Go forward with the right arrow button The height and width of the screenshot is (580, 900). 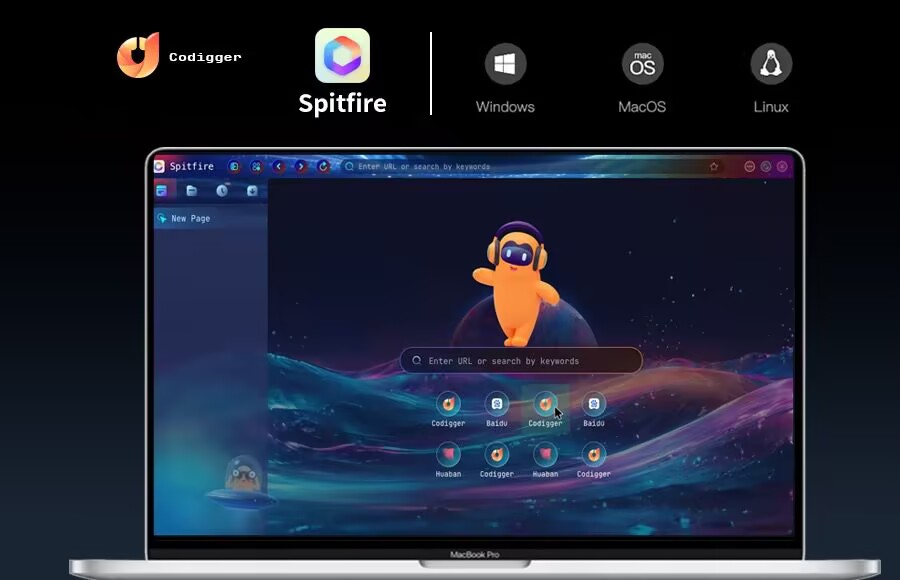pyautogui.click(x=301, y=167)
